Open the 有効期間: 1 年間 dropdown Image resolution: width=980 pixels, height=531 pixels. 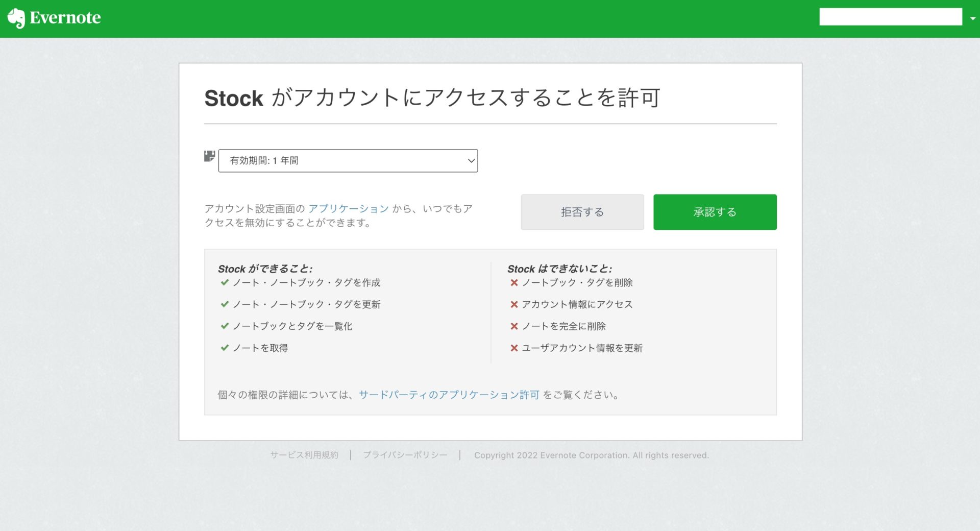point(348,161)
